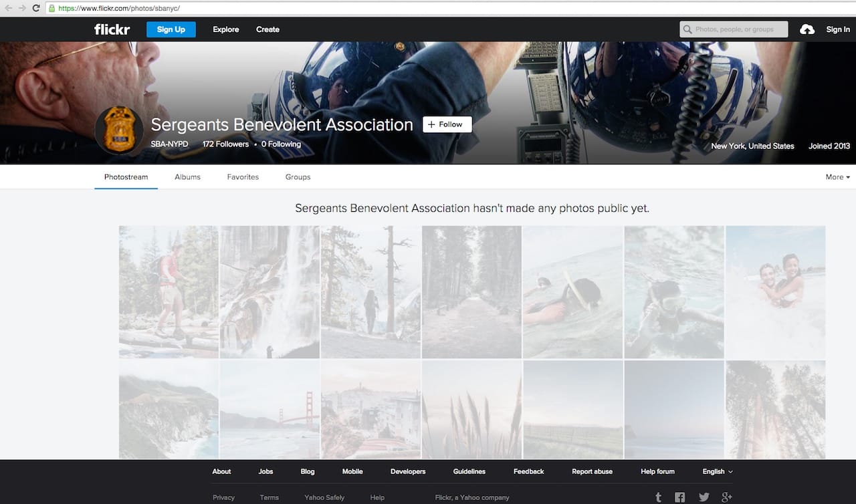Click the Sign Up button

(171, 29)
